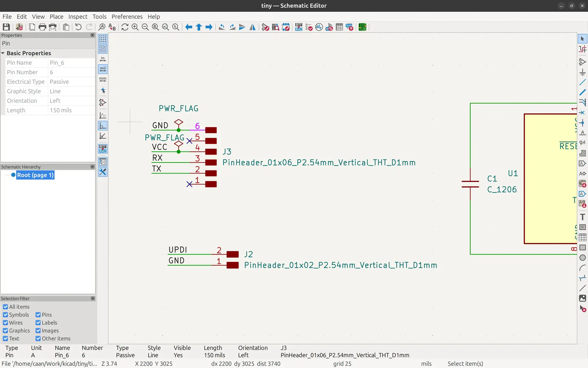
Task: Select the Add Text tool
Action: click(582, 217)
